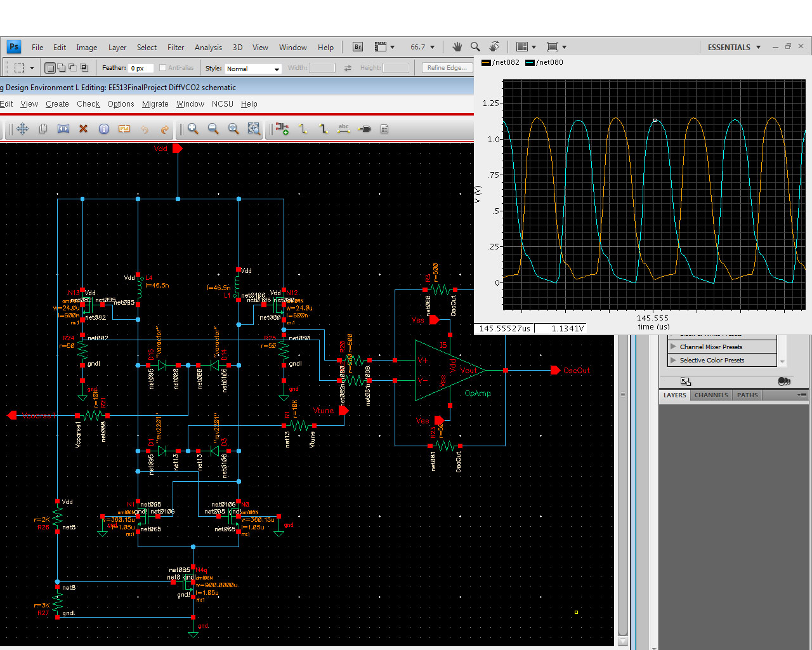Click the red X delete icon
Viewport: 812px width, 650px height.
pos(83,129)
